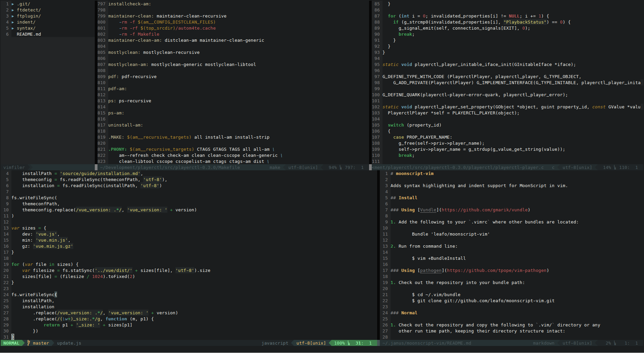Click the README.md path in its status line
Image resolution: width=644 pixels, height=353 pixels.
pos(427,343)
